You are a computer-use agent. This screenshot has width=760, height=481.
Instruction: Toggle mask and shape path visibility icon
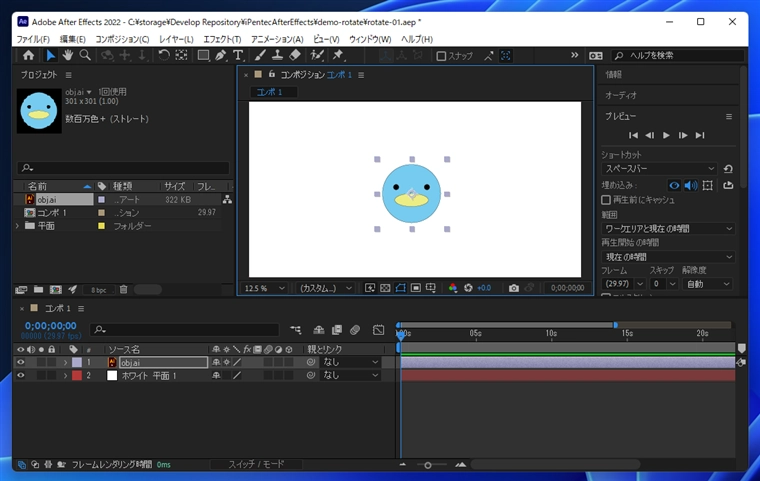tap(400, 288)
